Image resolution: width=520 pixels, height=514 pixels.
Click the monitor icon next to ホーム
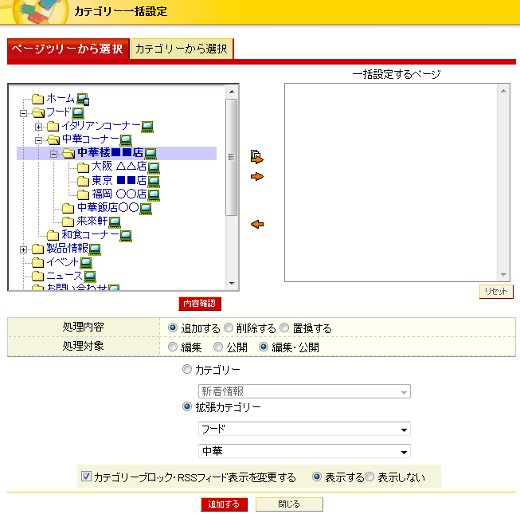point(83,99)
